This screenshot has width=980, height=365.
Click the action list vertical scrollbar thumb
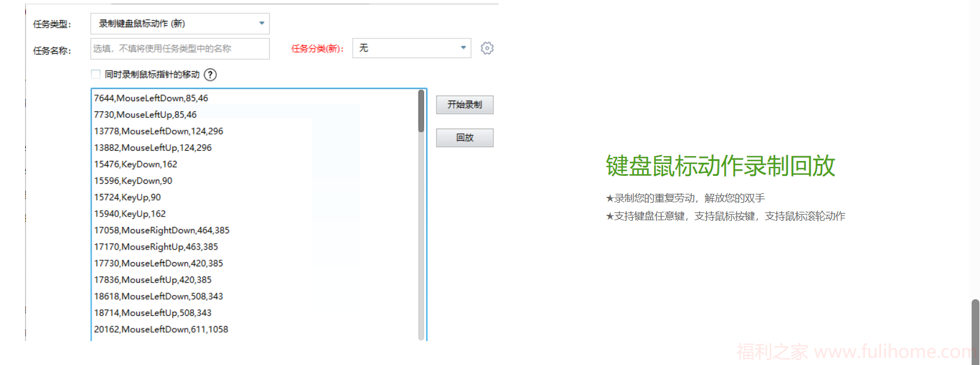pyautogui.click(x=421, y=111)
